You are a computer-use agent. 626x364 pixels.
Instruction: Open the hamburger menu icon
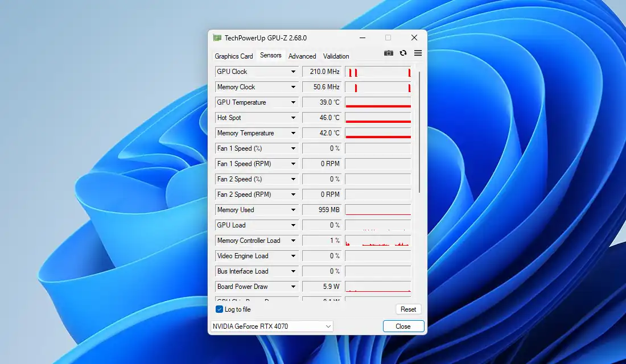[x=418, y=52]
